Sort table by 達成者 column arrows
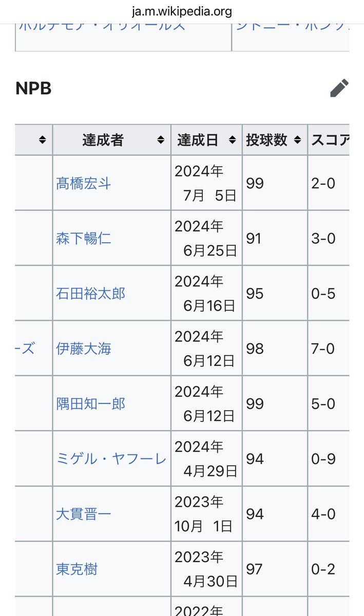The height and width of the screenshot is (616, 364). [161, 140]
